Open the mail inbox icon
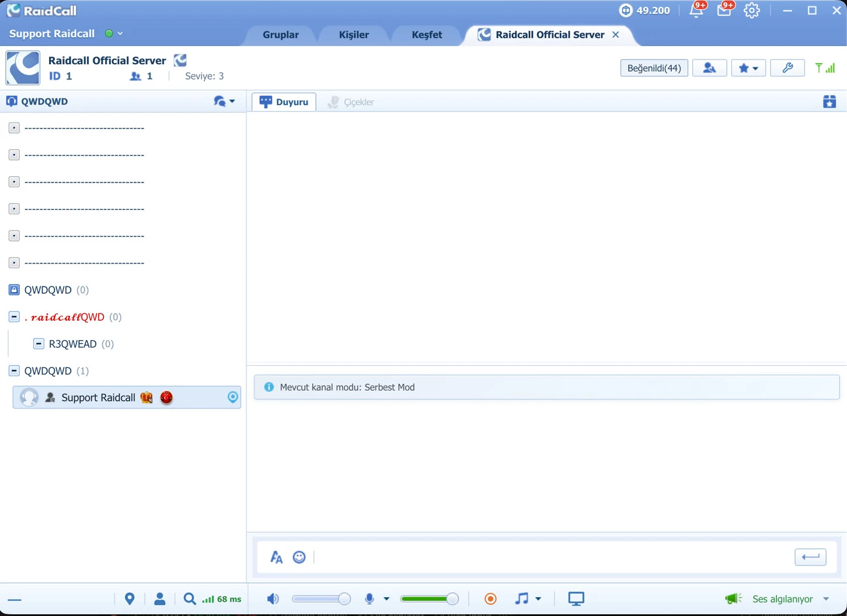This screenshot has height=616, width=847. (x=724, y=10)
